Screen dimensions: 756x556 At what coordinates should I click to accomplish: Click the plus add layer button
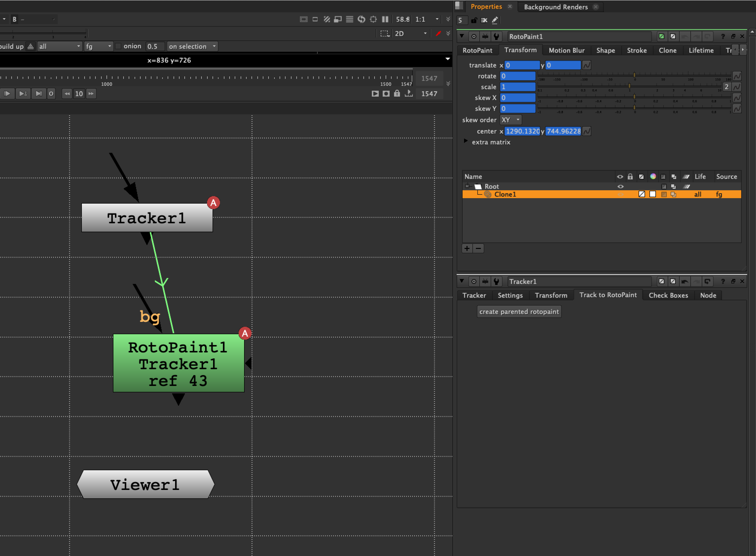467,248
